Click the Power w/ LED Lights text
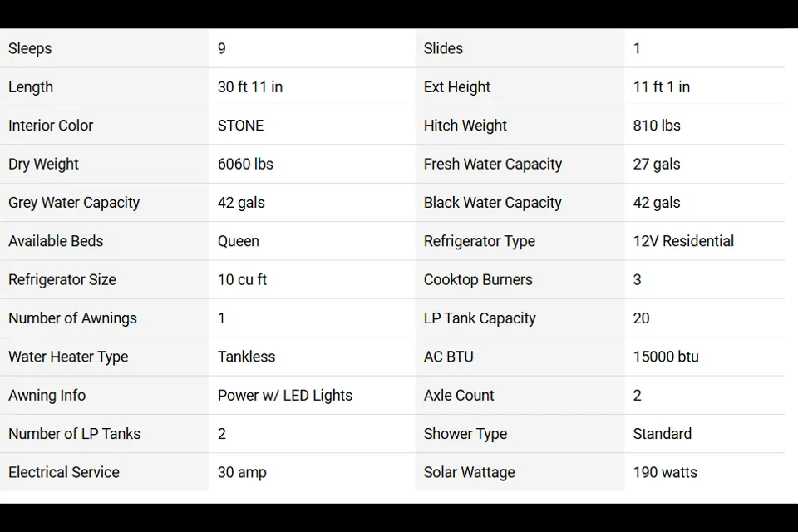Screen dimensions: 798x532 click(x=284, y=395)
